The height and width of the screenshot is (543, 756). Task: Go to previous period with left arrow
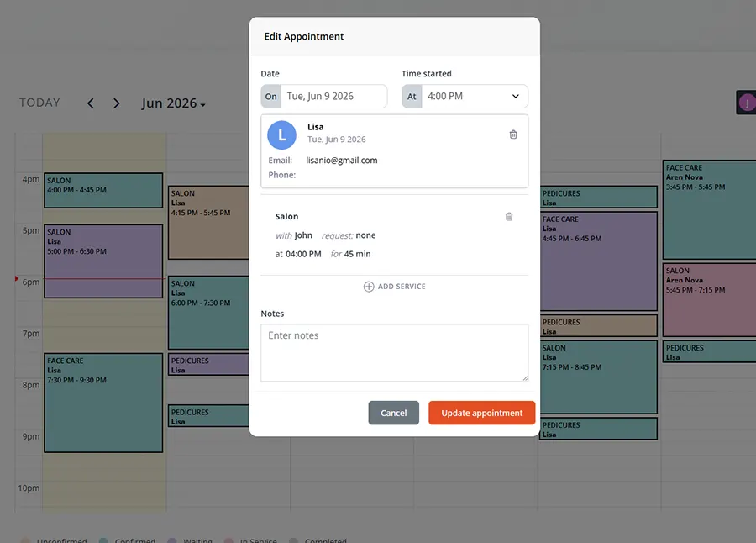[91, 103]
